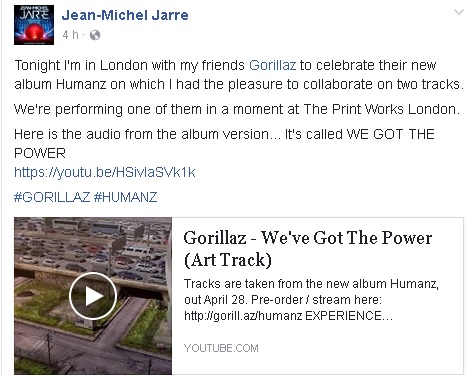Click the gorill.az/humanz text in preview
Image resolution: width=470 pixels, height=381 pixels.
click(x=243, y=316)
